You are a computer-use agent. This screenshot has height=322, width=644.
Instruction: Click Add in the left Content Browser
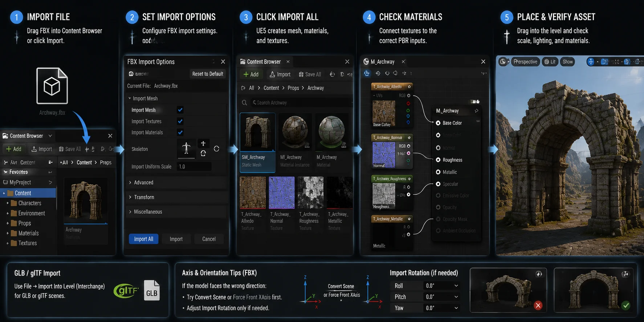tap(14, 149)
